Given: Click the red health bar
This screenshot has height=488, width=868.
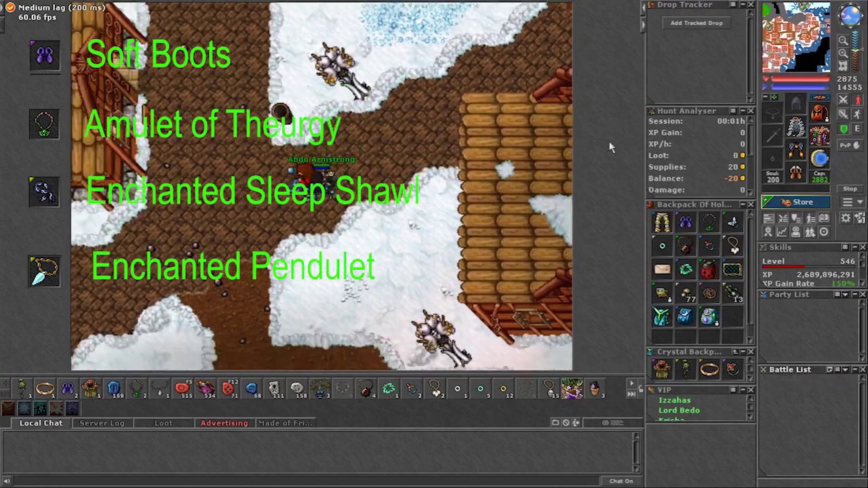Looking at the screenshot, I should 800,79.
